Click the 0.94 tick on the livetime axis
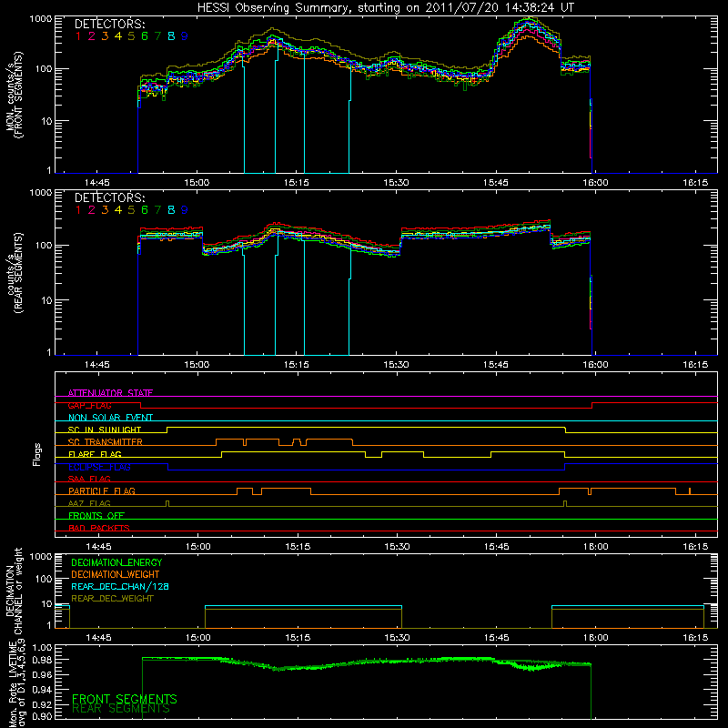Screen dimensions: 728x728 42,689
